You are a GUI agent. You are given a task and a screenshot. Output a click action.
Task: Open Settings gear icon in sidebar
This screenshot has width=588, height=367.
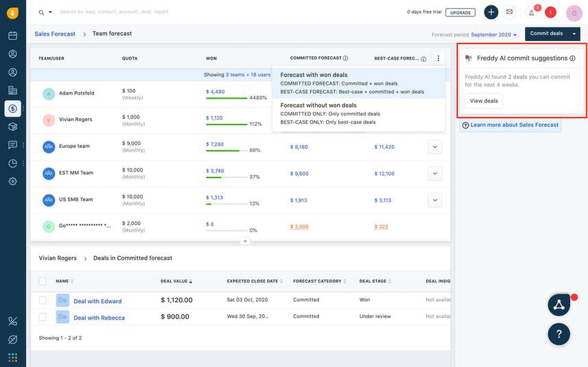point(13,181)
